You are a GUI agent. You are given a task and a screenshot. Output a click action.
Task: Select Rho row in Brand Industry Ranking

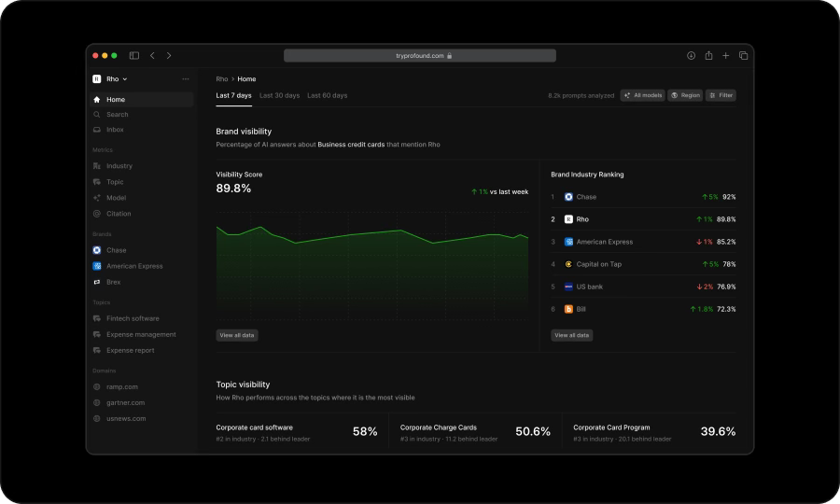(643, 219)
